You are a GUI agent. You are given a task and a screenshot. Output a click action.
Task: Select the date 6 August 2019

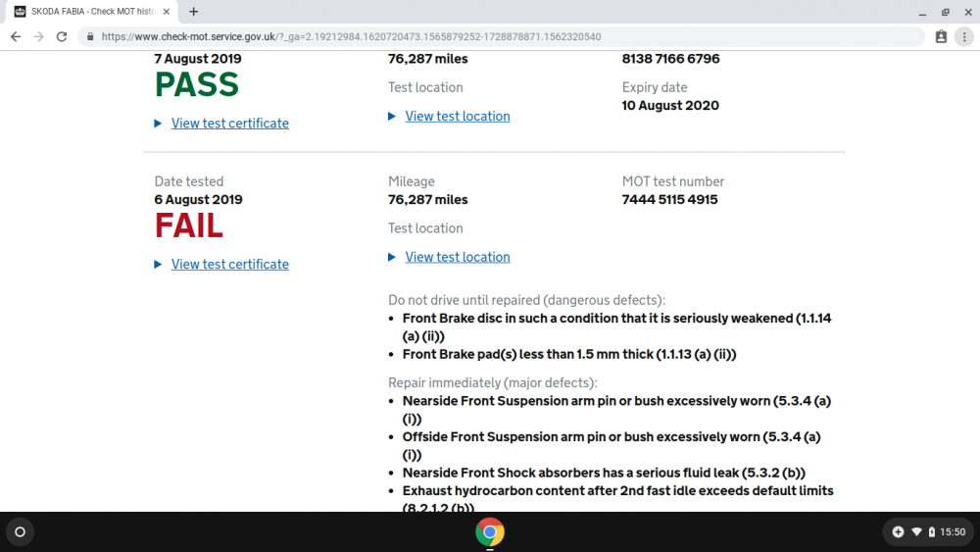[198, 199]
